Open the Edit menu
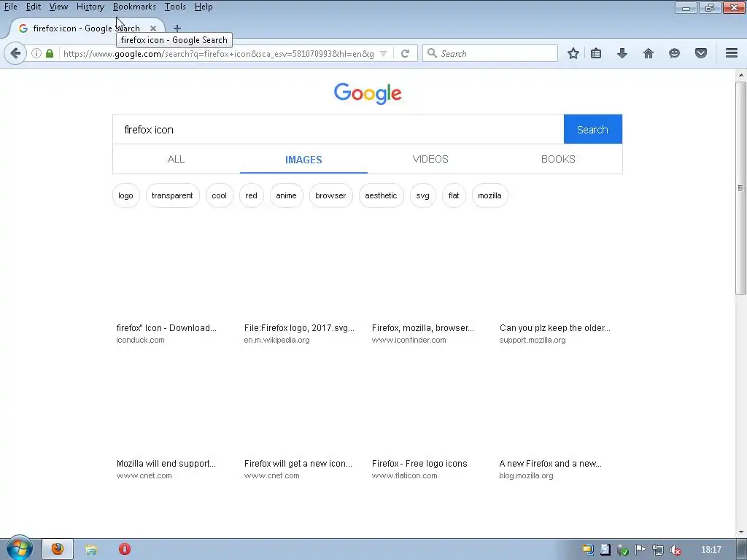Viewport: 747px width, 560px height. tap(34, 7)
